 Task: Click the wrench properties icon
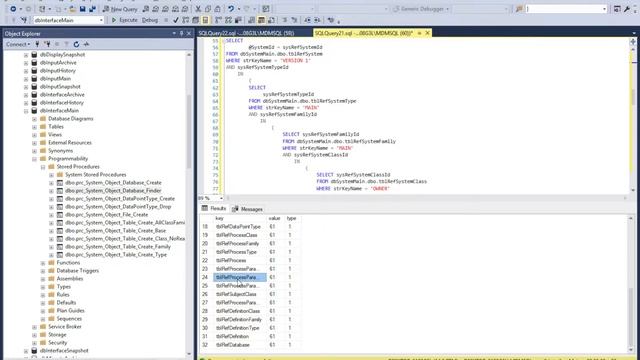pos(627,9)
